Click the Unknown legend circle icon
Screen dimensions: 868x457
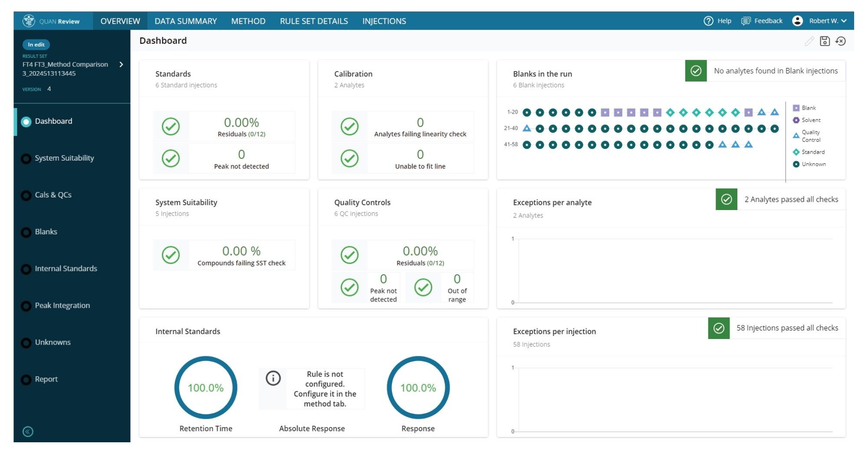tap(796, 164)
